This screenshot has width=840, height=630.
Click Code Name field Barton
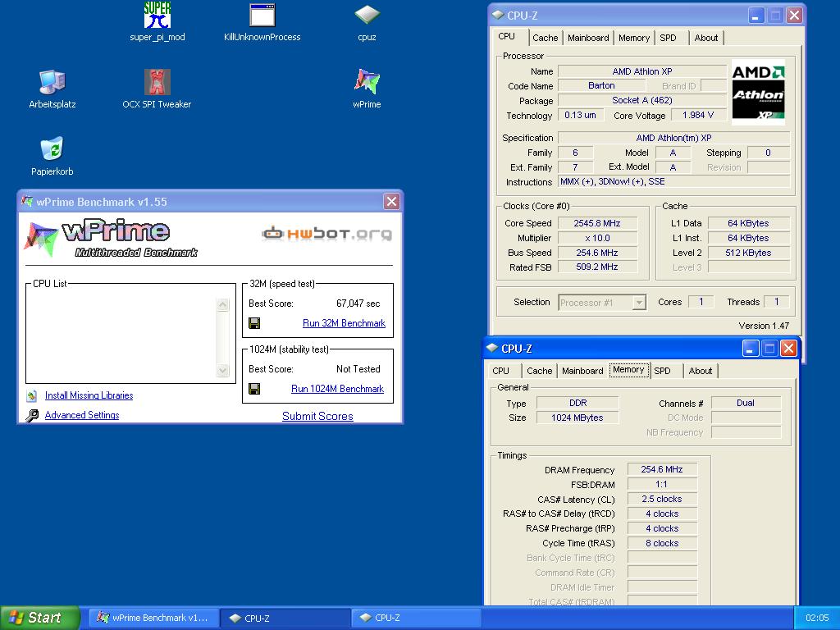point(601,85)
